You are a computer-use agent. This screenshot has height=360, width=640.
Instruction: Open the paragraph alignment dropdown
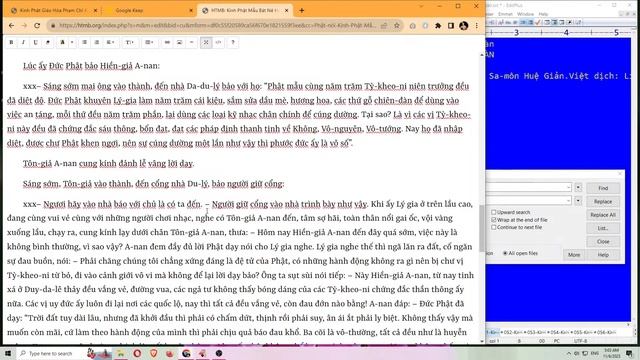pyautogui.click(x=111, y=42)
